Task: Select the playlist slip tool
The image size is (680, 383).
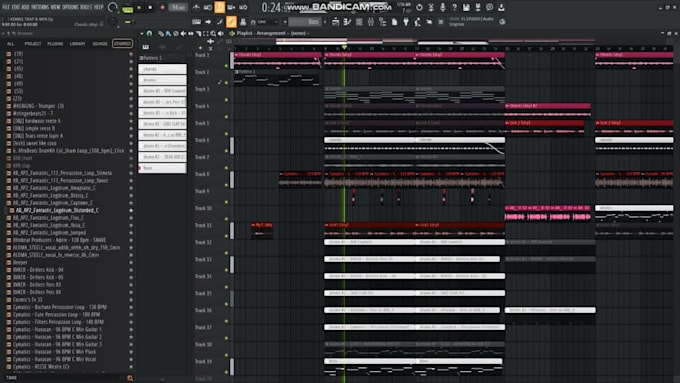Action: click(191, 33)
